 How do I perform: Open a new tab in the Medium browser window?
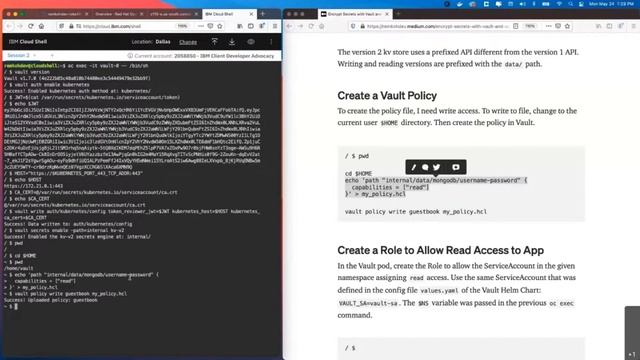pos(398,14)
